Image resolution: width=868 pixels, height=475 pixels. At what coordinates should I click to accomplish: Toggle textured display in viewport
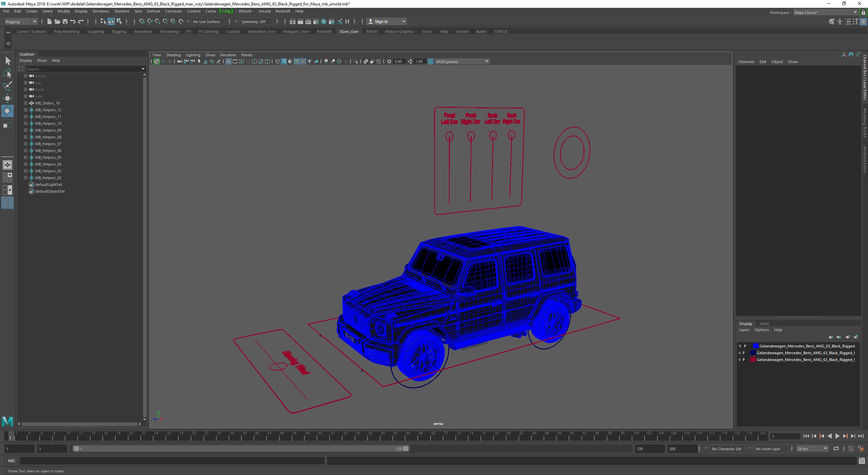coord(303,61)
